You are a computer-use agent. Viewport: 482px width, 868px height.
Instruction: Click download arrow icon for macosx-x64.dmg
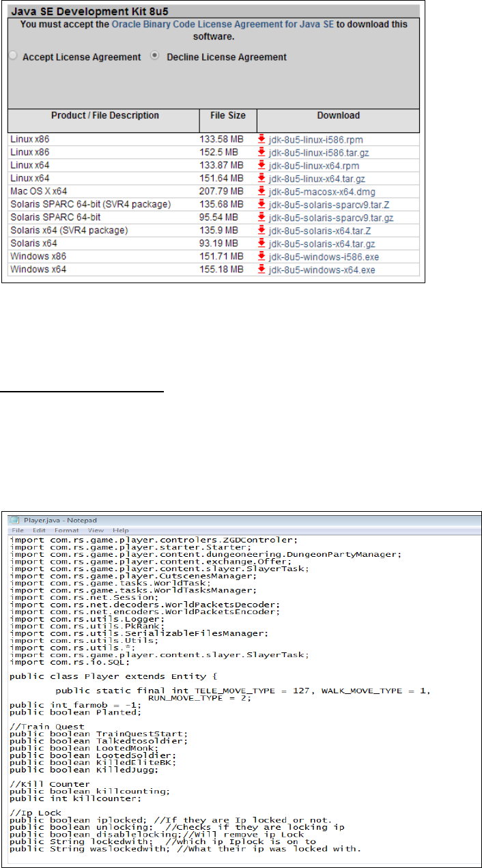(x=261, y=191)
